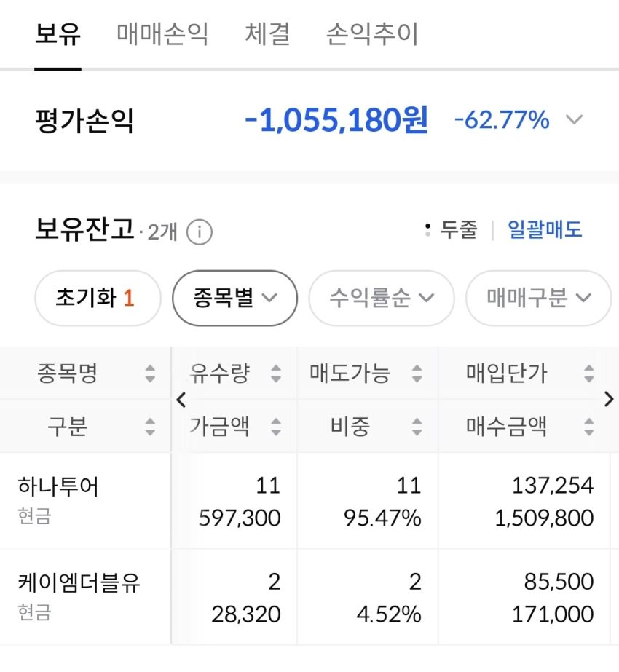Switch to the 손익추이 tab

pyautogui.click(x=371, y=34)
